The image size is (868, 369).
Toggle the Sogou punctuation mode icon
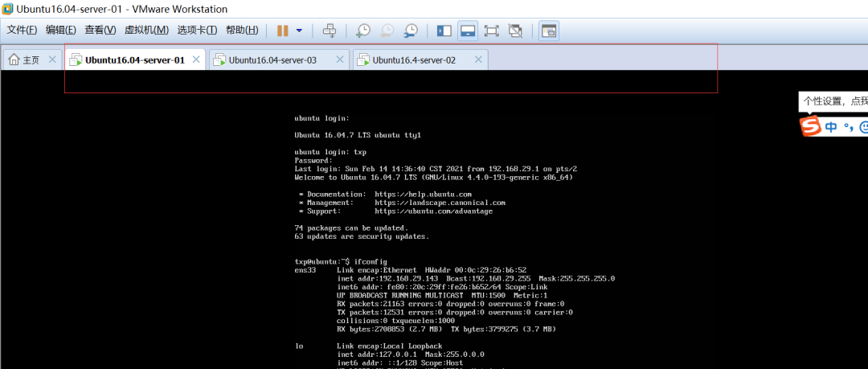point(849,128)
